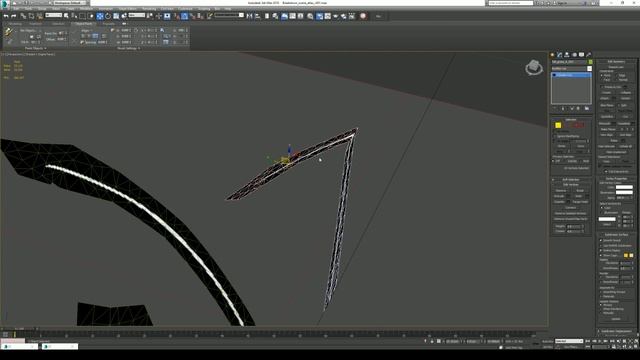Screen dimensions: 640x360
Task: Open the named selection sets dropdown
Action: coord(229,15)
